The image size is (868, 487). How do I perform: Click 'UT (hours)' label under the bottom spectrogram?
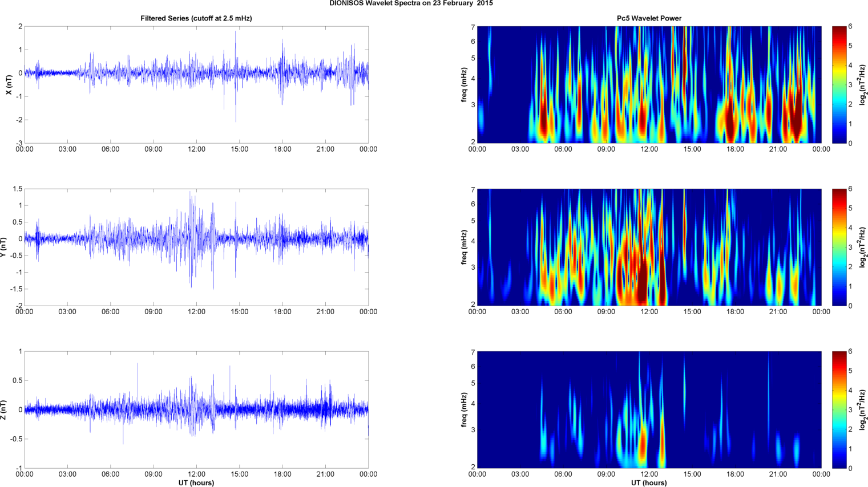649,483
